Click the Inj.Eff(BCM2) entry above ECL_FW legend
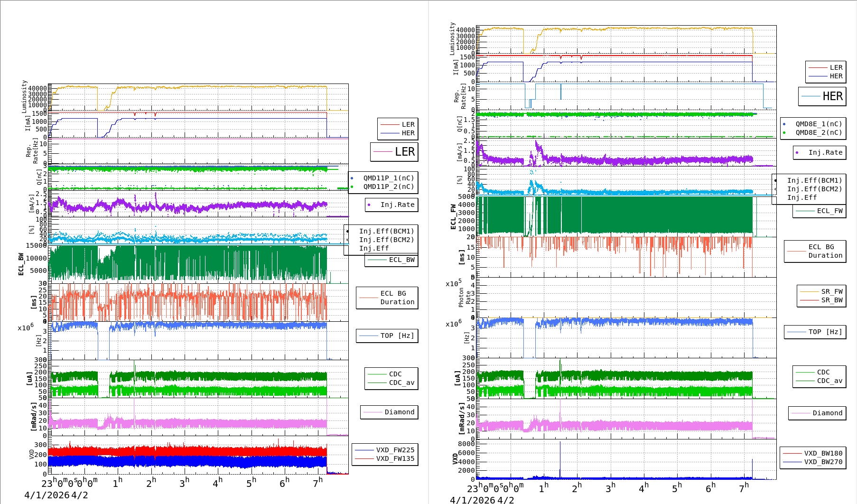Viewport: 857px width, 504px height. [814, 189]
